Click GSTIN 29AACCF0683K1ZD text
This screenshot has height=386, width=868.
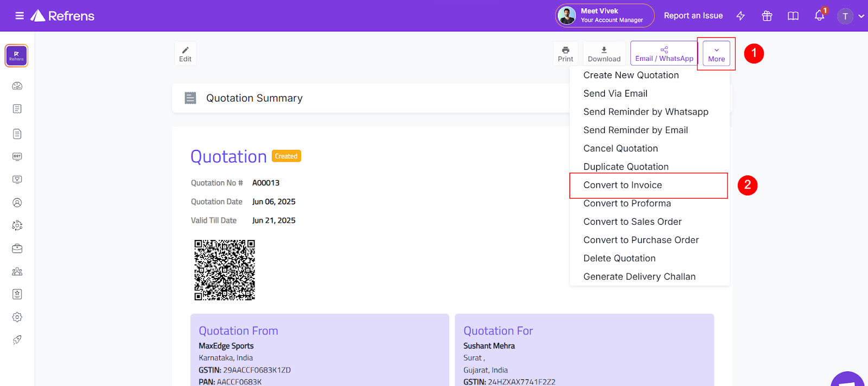pyautogui.click(x=245, y=370)
